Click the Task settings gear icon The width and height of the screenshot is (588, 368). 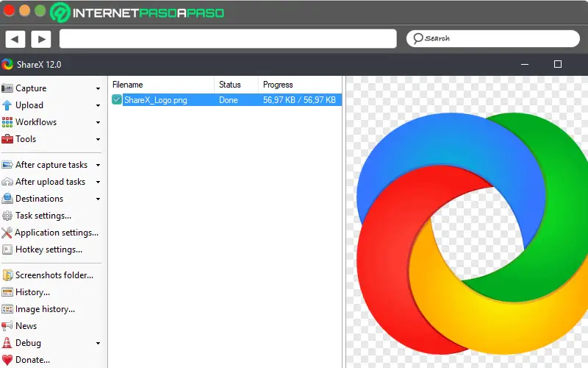(x=7, y=216)
